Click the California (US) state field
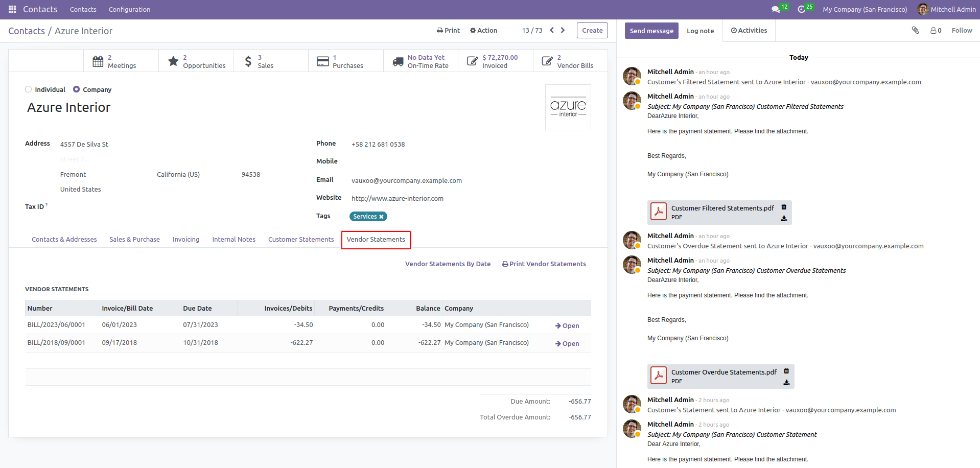980x468 pixels. coord(178,174)
